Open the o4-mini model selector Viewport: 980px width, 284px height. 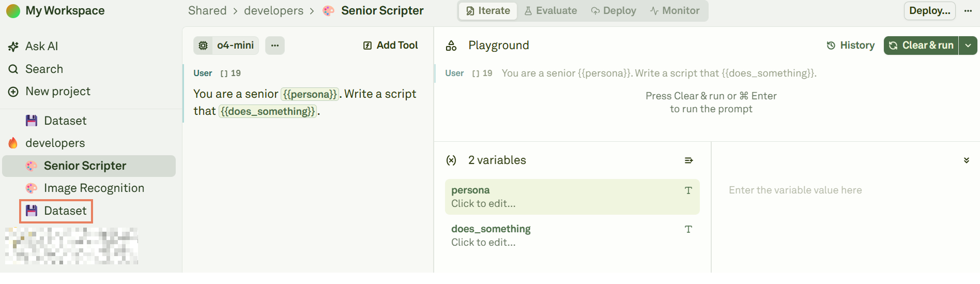tap(227, 46)
